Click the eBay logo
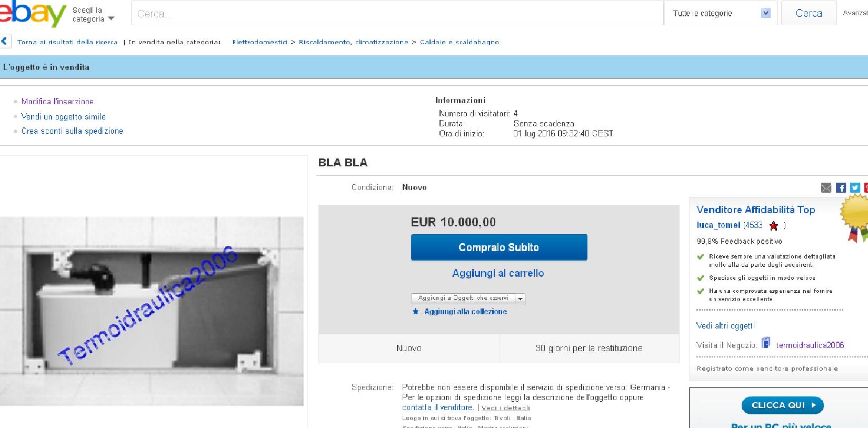 [33, 13]
